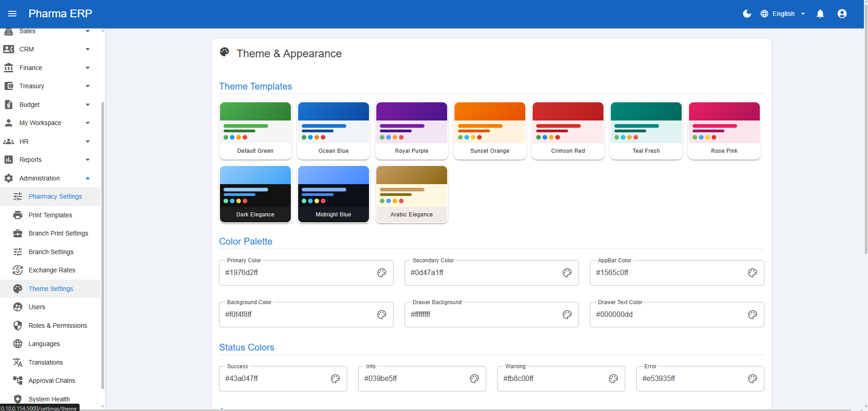Screen dimensions: 868x411
Task: Open the Translations section icon
Action: (x=17, y=362)
